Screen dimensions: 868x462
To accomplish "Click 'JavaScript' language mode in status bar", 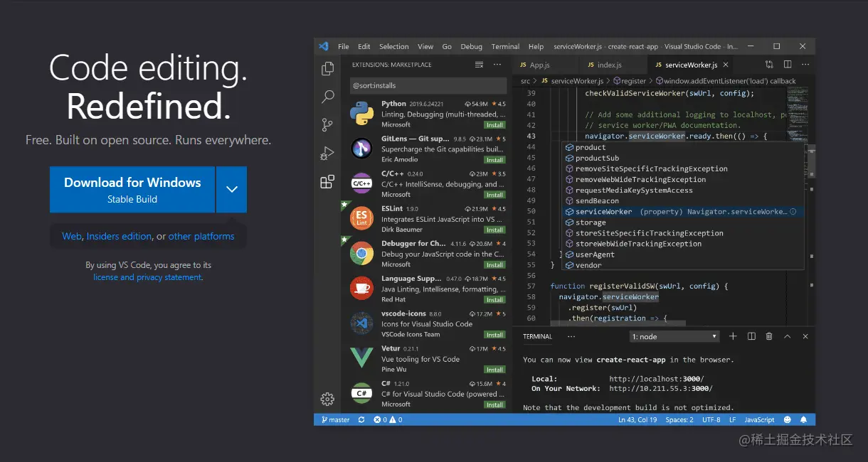I will [x=759, y=420].
